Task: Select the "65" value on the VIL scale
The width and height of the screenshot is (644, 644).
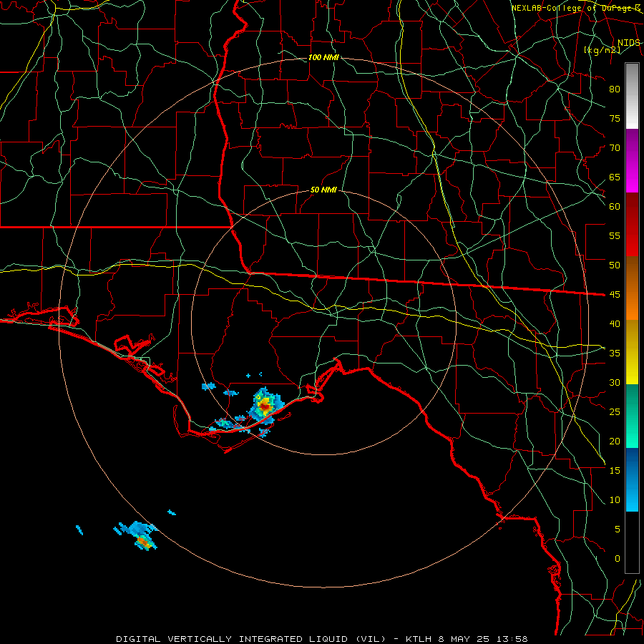Action: (x=615, y=177)
